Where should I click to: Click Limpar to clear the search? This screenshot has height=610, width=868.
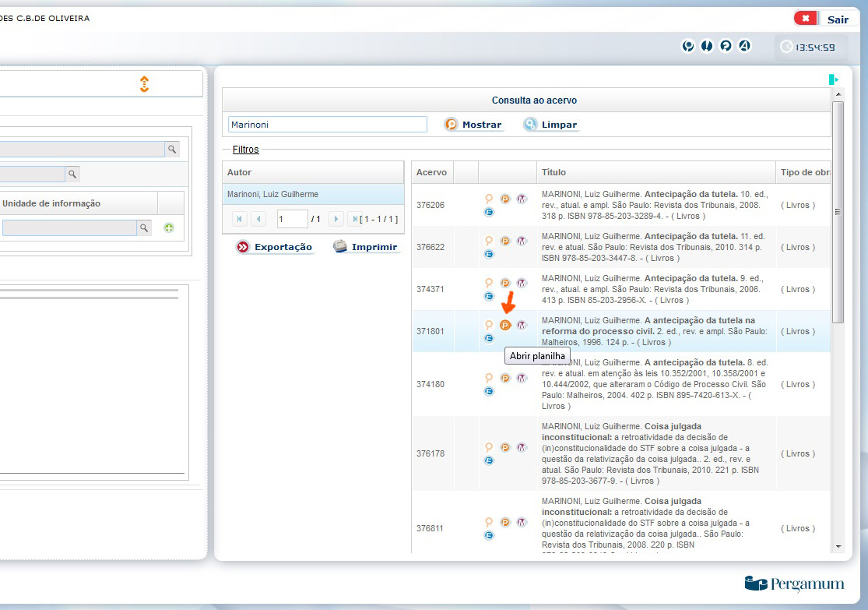click(551, 125)
